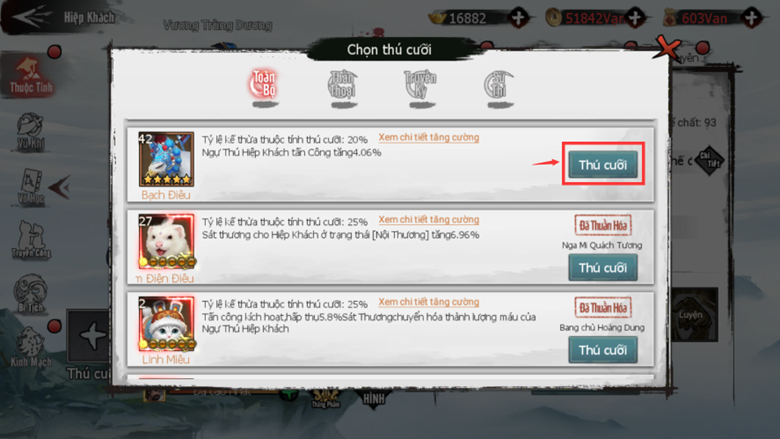Open Xem chi tiết tăng cường for Linh Miêu
Screen dimensions: 780x439
429,302
